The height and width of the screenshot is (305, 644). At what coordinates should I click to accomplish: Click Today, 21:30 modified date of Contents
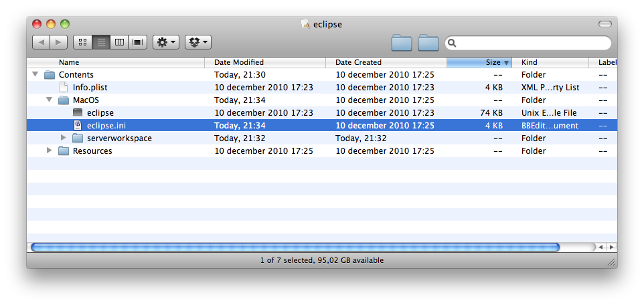point(240,75)
